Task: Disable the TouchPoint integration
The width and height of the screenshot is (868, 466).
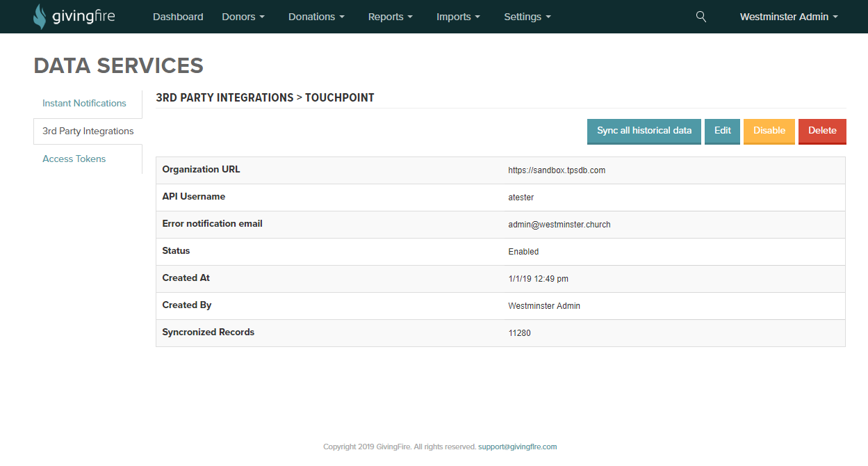Action: (x=769, y=131)
